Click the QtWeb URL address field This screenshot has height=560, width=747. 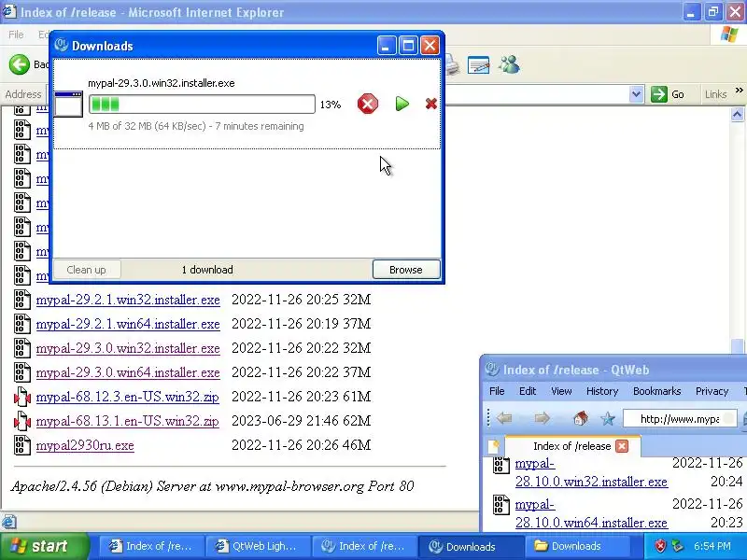coord(680,418)
